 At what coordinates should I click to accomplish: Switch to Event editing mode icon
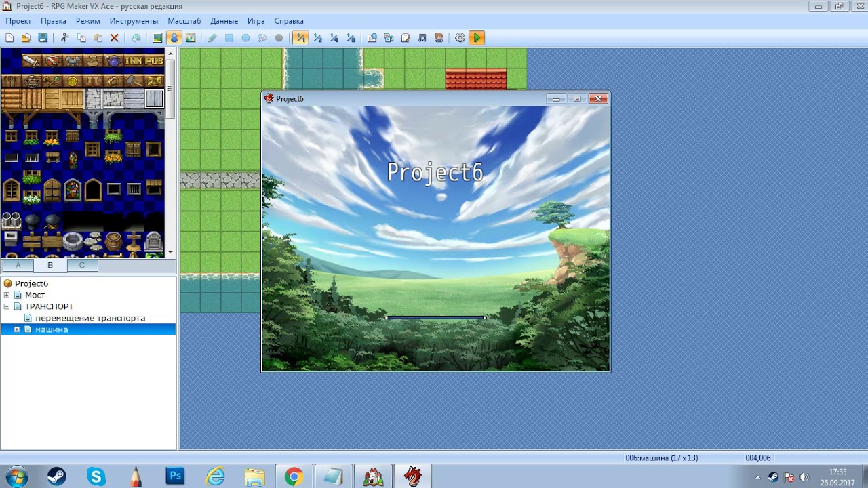point(174,38)
